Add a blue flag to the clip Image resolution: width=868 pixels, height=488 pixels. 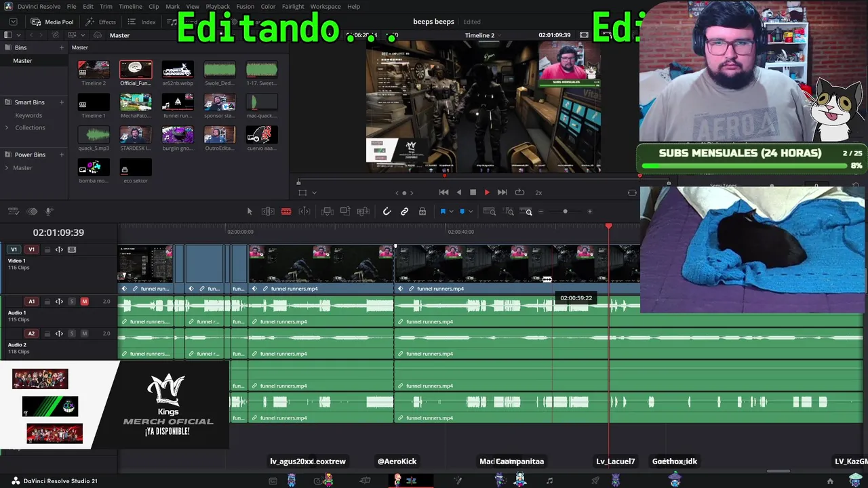(443, 211)
